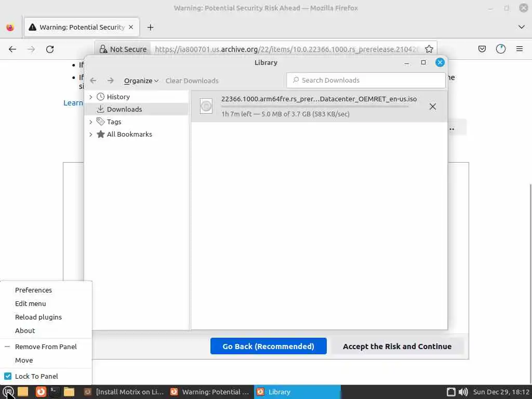
Task: Click Accept the Risk and Continue
Action: coord(397,346)
